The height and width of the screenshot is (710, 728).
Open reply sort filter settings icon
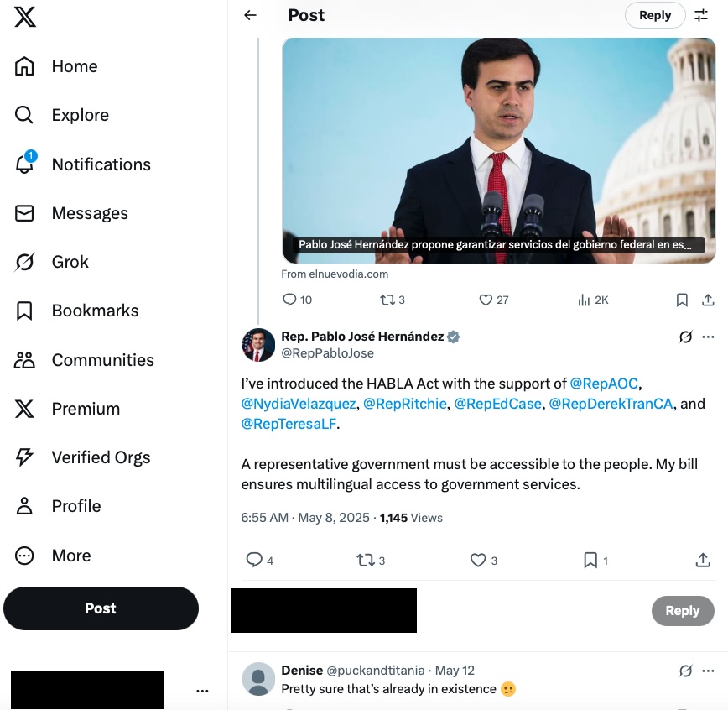coord(701,15)
